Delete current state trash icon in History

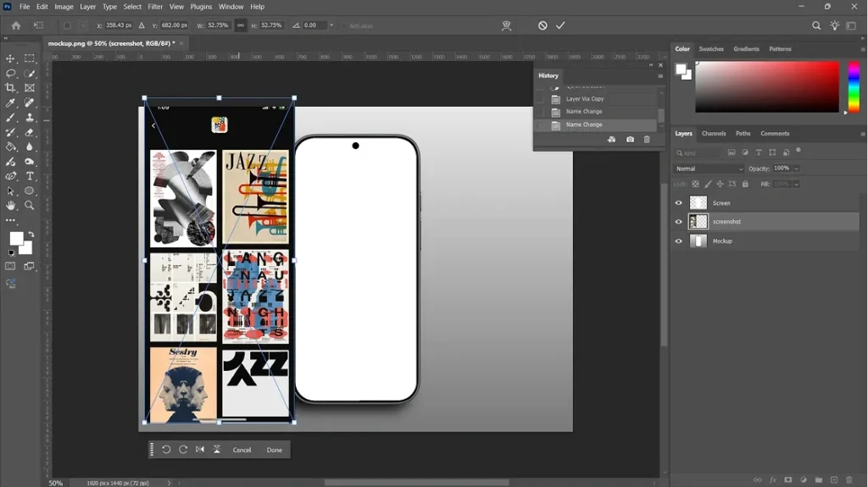click(647, 140)
